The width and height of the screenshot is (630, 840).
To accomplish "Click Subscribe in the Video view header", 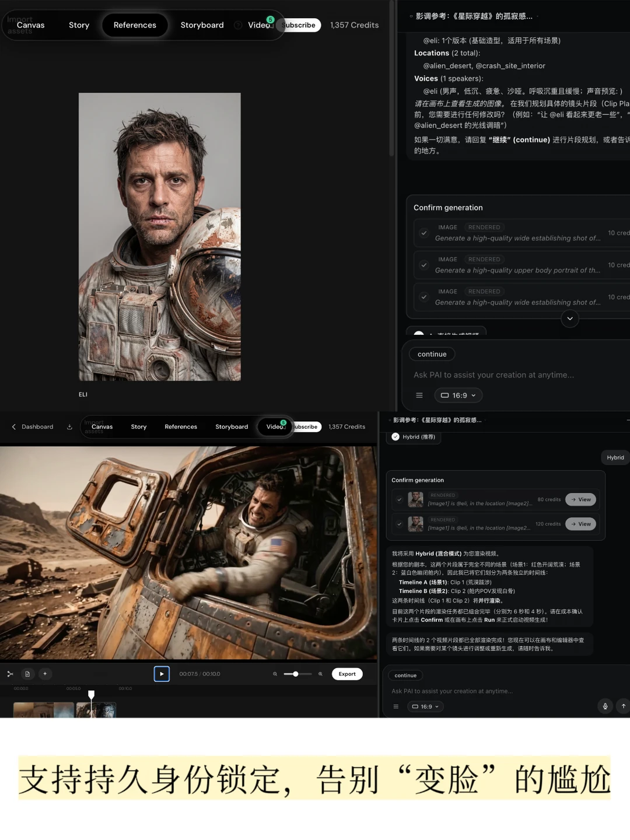I will pos(306,427).
